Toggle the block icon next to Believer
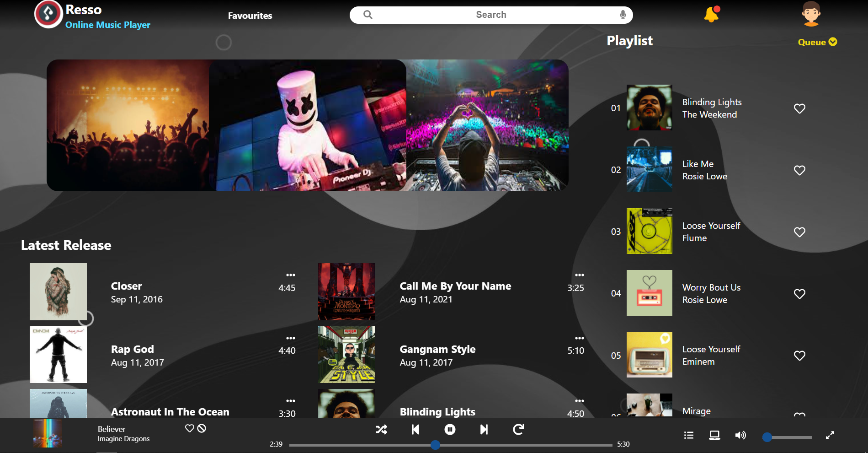 pos(202,429)
